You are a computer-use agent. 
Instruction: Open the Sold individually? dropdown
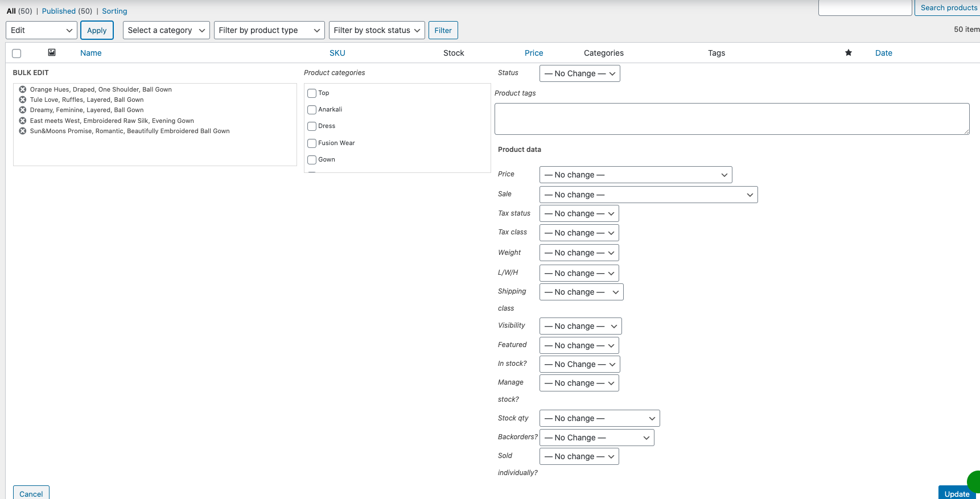pos(579,456)
